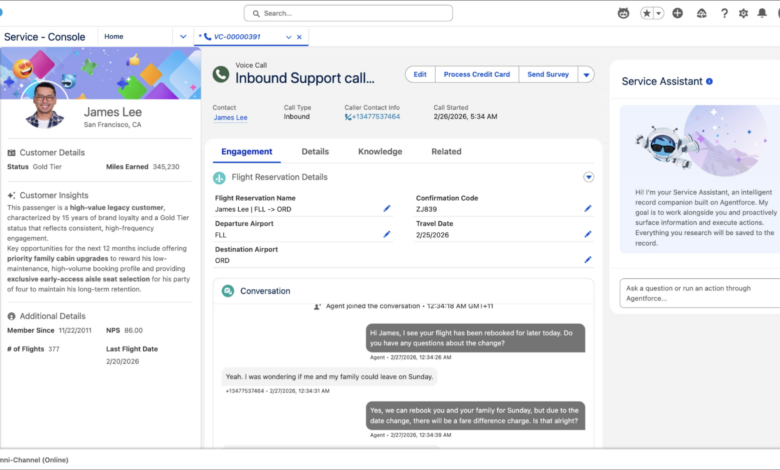Open the favorites list dropdown arrow
780x470 pixels.
(x=659, y=13)
